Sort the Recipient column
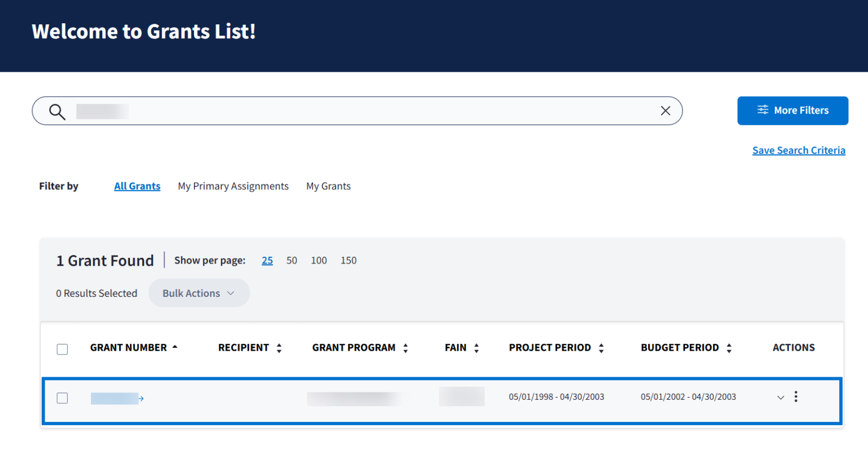The image size is (868, 449). (x=279, y=348)
